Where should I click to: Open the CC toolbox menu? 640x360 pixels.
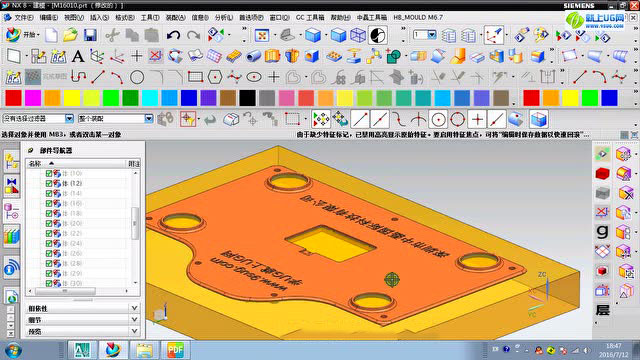(310, 18)
